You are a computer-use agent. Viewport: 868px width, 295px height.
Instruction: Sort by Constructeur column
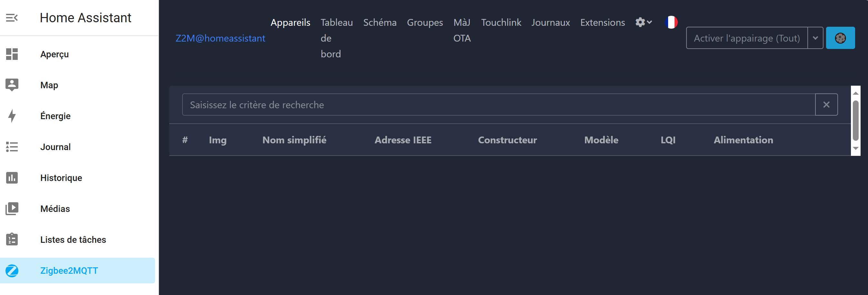[507, 140]
